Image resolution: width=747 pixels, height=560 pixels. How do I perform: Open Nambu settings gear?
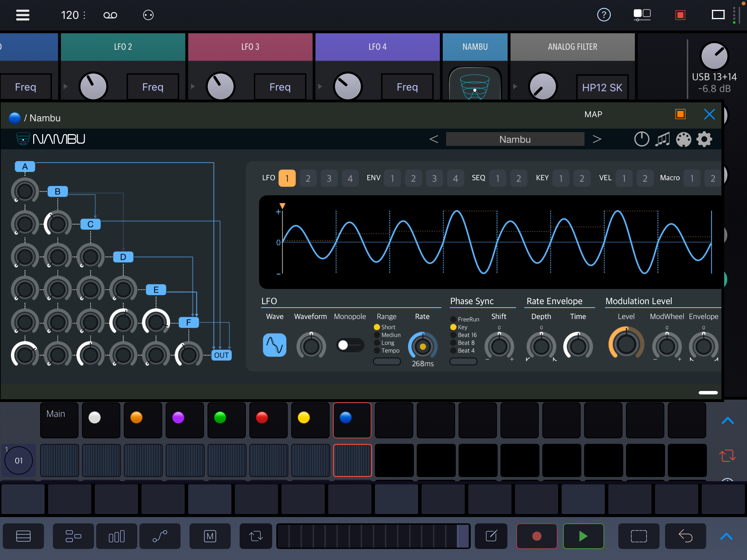point(704,139)
